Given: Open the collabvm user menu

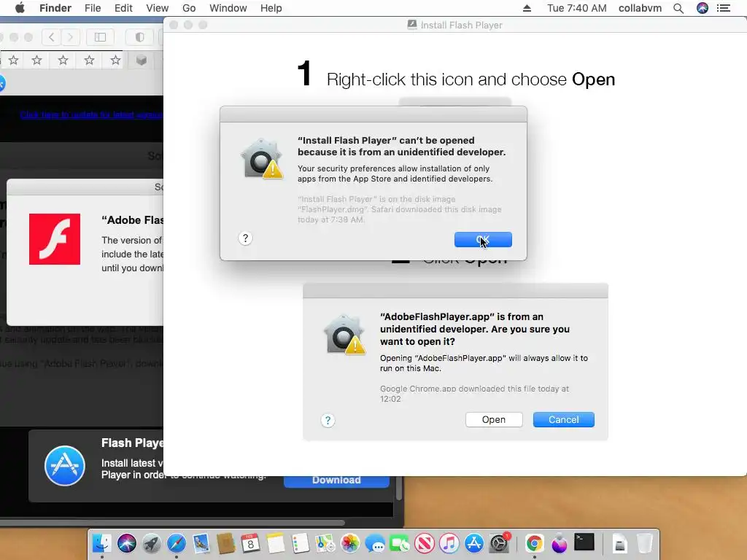Looking at the screenshot, I should 640,8.
